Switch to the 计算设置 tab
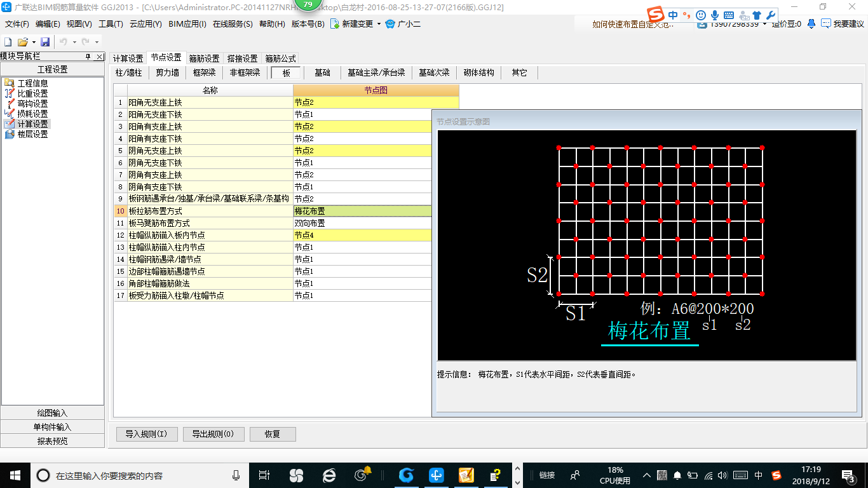 (128, 58)
